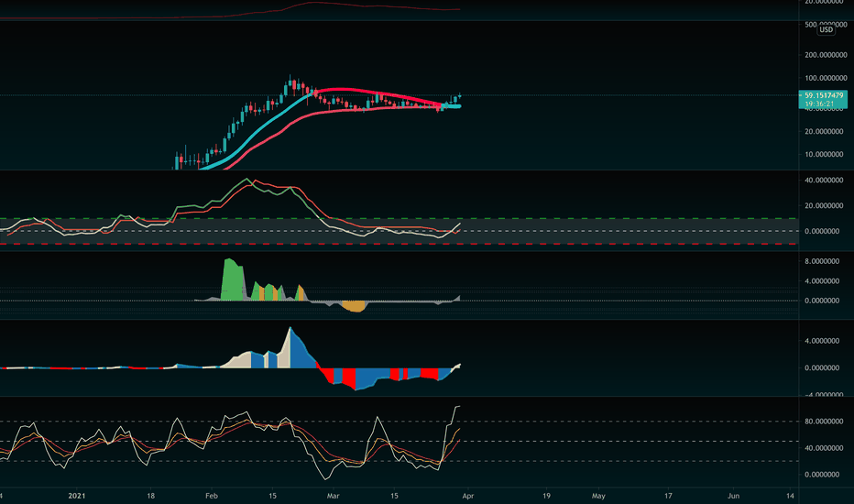Click the 8.0000000 scale label
The image size is (854, 504).
[822, 261]
